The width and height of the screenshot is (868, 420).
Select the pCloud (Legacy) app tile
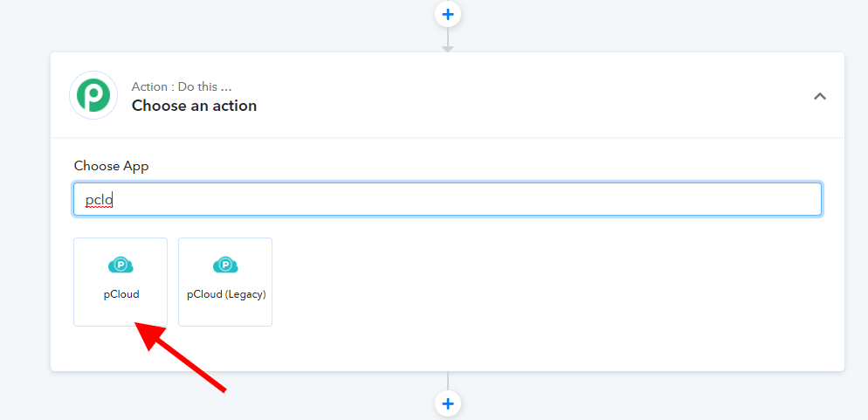[225, 282]
